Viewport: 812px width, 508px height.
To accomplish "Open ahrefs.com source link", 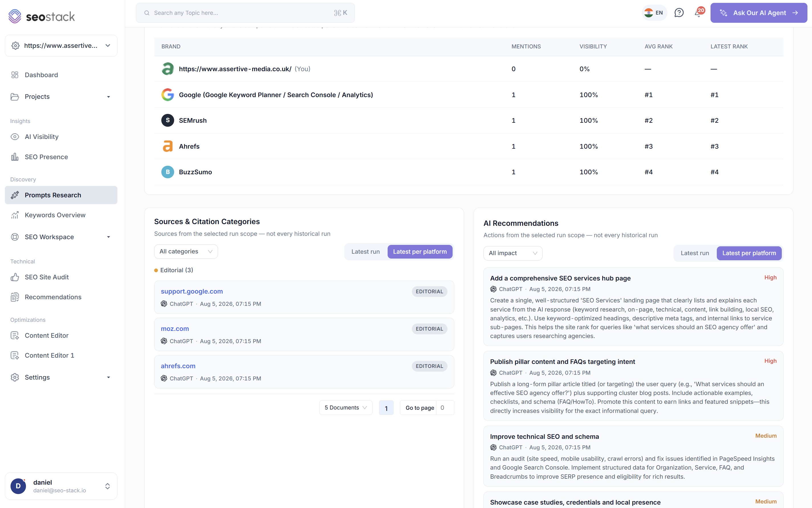I will point(178,366).
